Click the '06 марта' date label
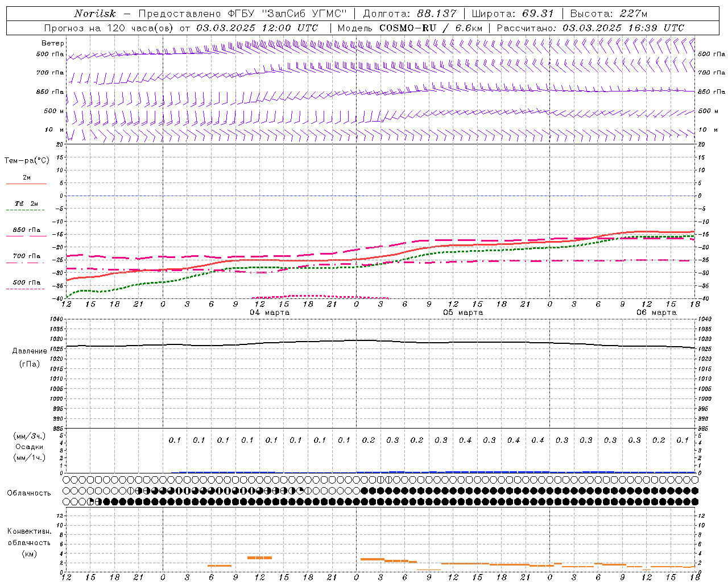Image resolution: width=728 pixels, height=582 pixels. pos(657,313)
